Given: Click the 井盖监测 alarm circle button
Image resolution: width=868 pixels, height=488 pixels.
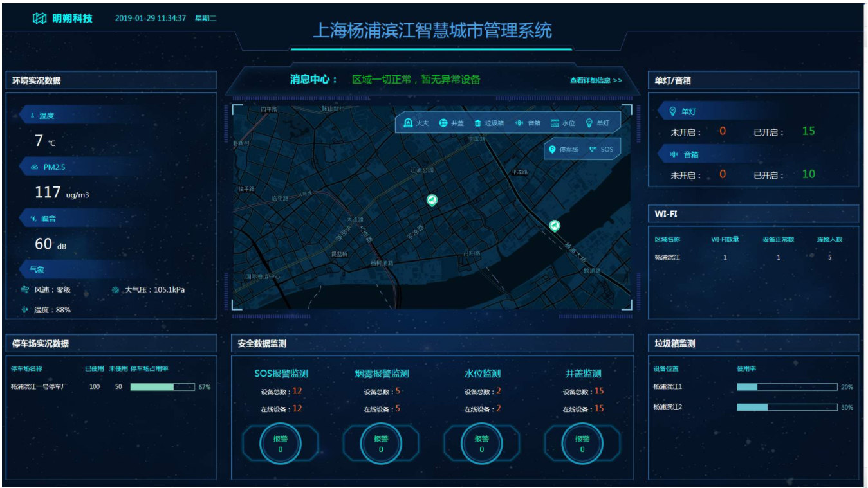Looking at the screenshot, I should (582, 444).
